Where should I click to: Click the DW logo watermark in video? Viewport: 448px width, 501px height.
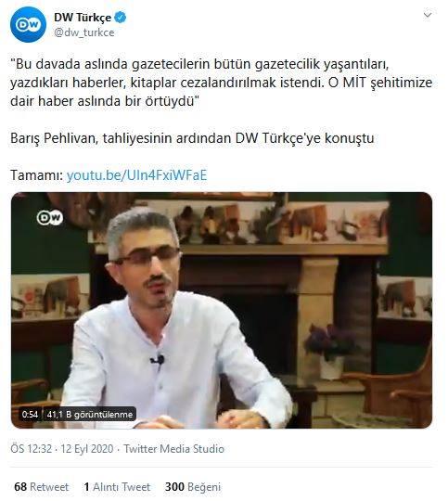click(50, 218)
